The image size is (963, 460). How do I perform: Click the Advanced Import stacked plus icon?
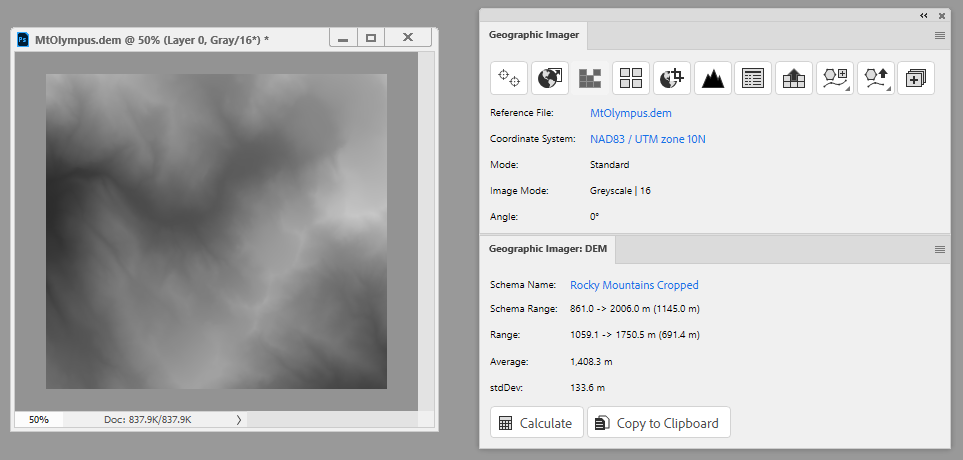(x=916, y=78)
